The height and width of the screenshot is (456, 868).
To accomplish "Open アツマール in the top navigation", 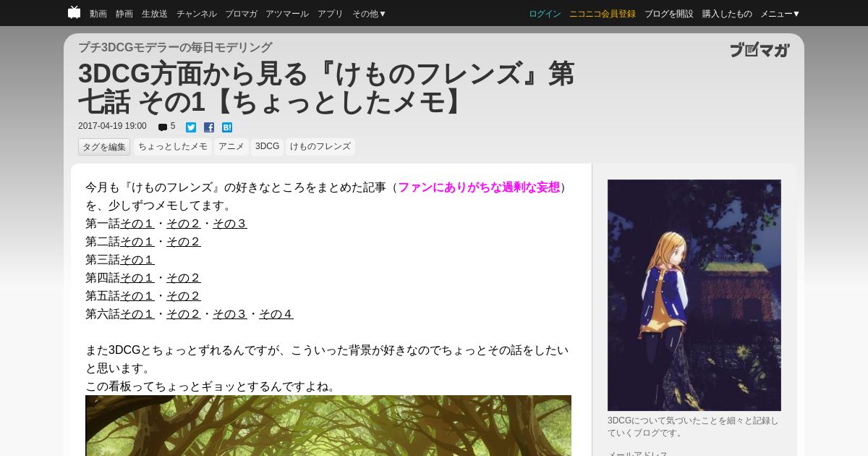I will coord(287,14).
